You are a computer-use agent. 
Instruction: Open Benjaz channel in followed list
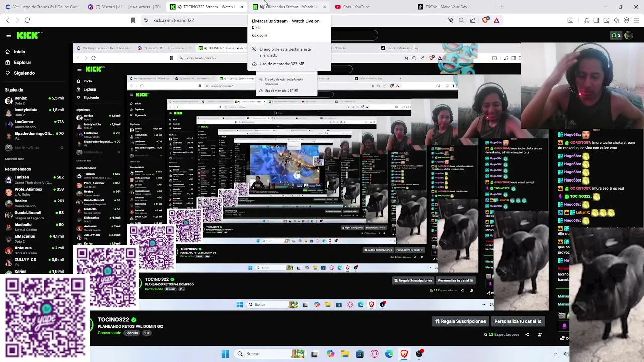(x=34, y=100)
